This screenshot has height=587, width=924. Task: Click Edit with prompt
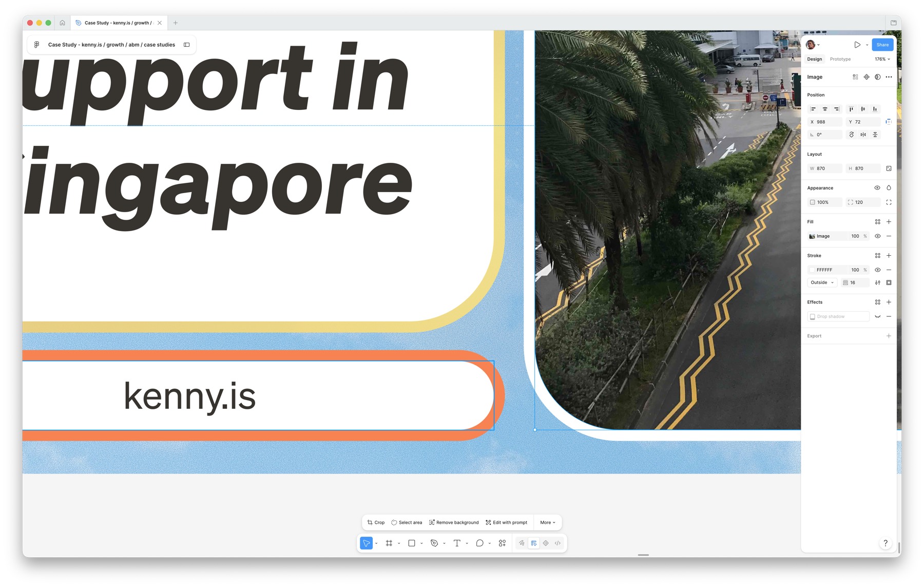pos(507,522)
